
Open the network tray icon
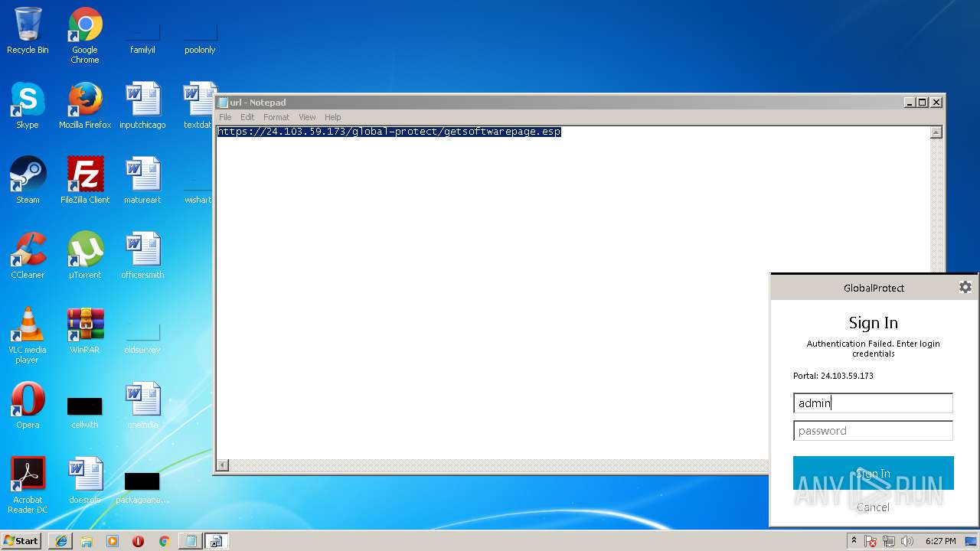[x=889, y=541]
